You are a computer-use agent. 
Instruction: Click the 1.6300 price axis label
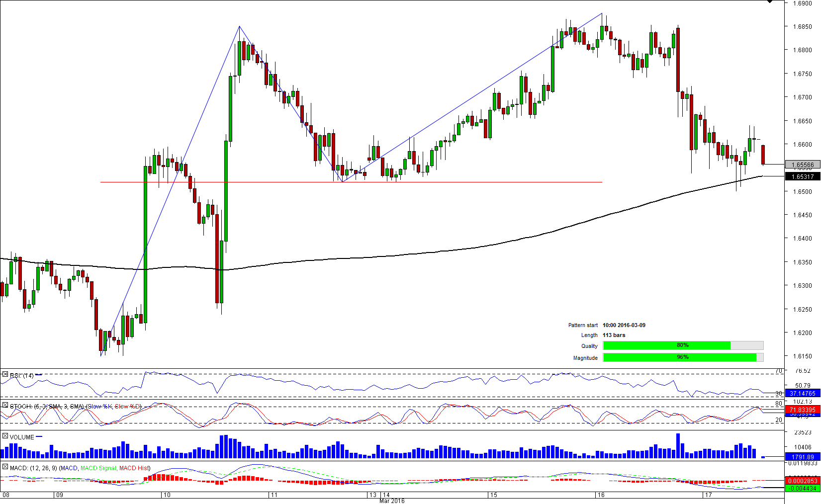tap(802, 285)
